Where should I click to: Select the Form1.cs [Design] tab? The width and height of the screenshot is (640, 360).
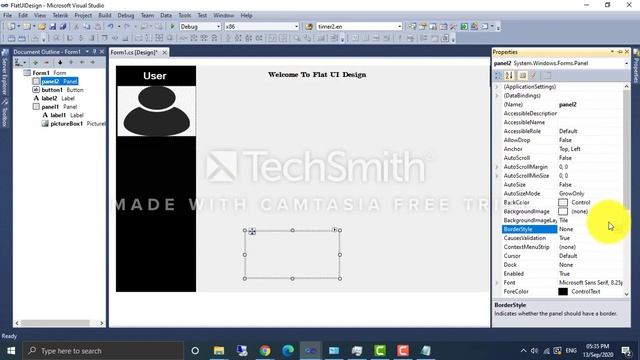click(x=134, y=53)
